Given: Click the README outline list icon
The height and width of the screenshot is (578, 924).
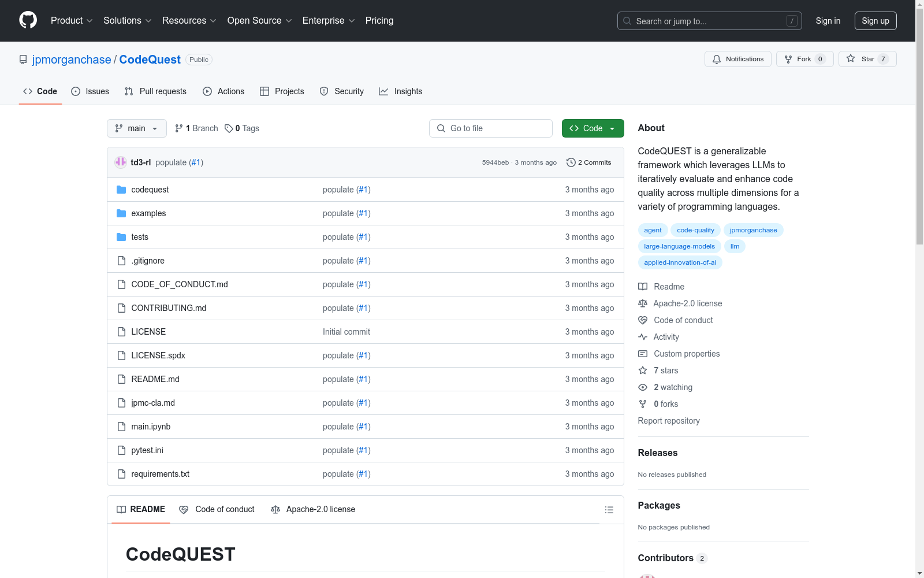Looking at the screenshot, I should tap(609, 510).
